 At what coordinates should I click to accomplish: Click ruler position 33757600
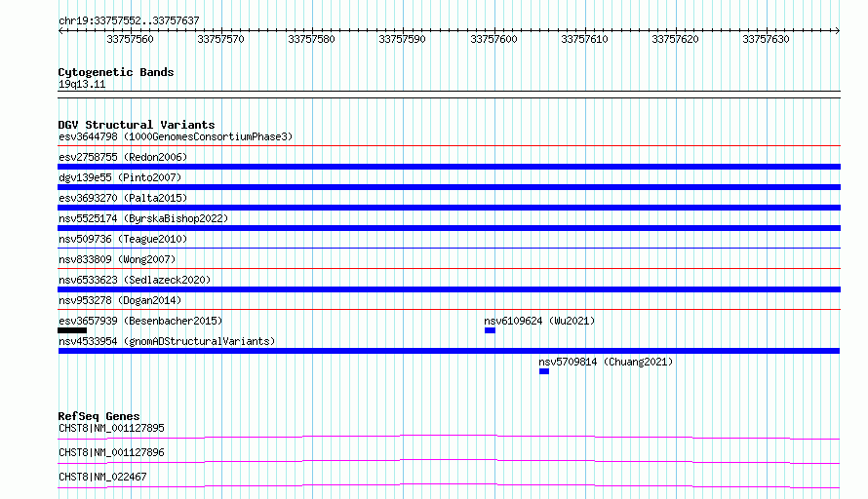[x=493, y=39]
